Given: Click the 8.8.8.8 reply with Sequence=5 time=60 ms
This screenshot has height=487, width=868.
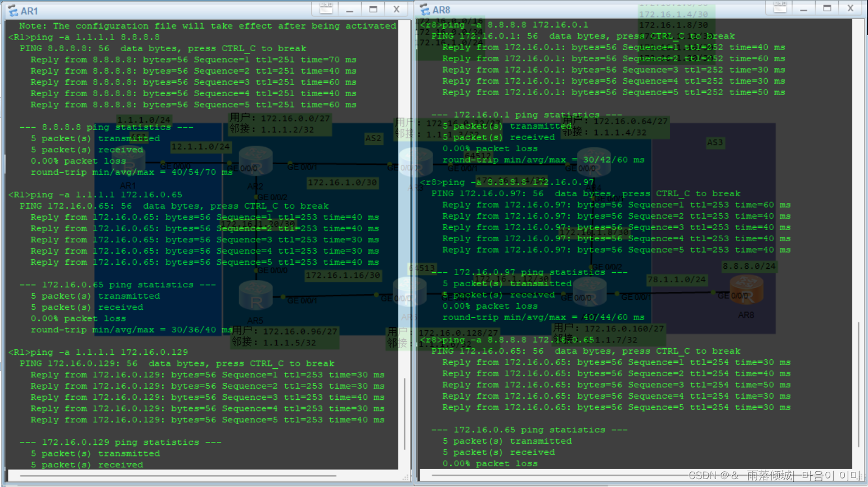Looking at the screenshot, I should click(x=194, y=105).
